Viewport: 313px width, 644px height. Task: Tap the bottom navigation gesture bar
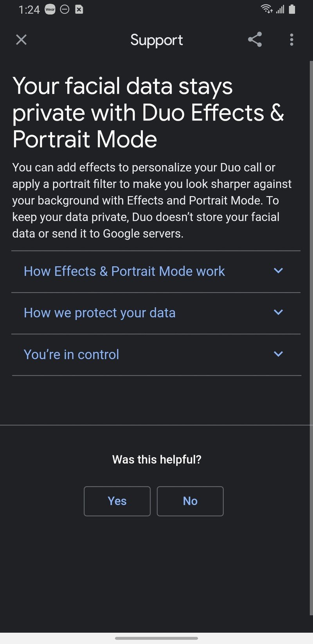(156, 638)
